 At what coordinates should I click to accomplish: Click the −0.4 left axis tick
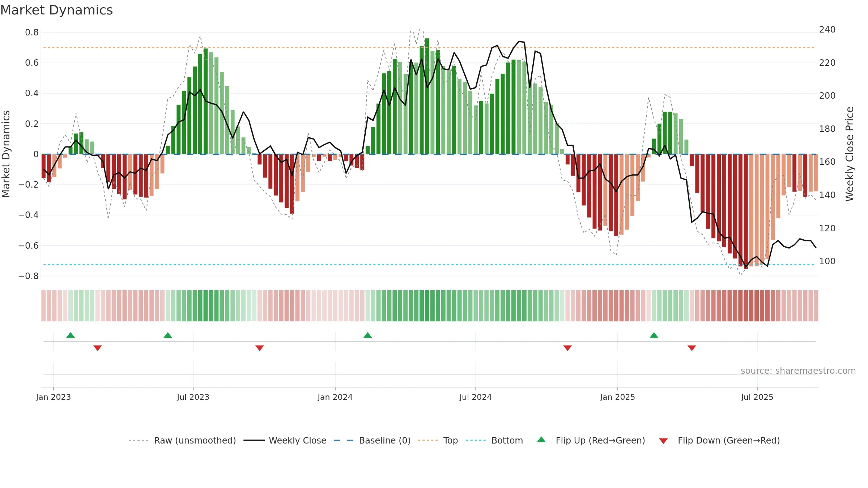29,215
